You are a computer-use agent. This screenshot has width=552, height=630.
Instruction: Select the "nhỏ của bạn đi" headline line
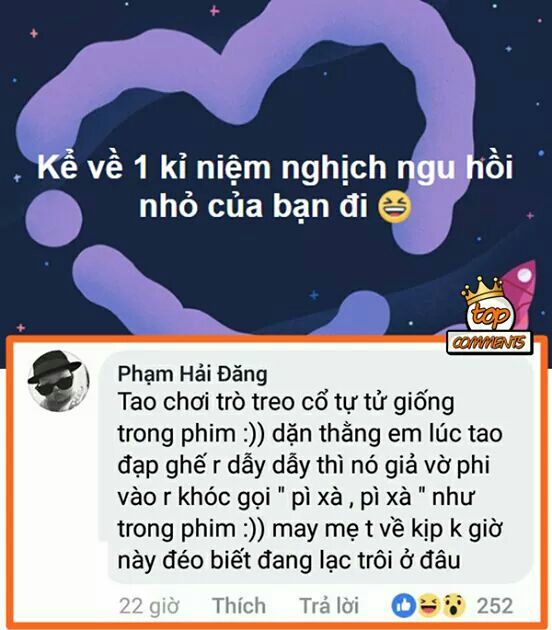(x=254, y=207)
